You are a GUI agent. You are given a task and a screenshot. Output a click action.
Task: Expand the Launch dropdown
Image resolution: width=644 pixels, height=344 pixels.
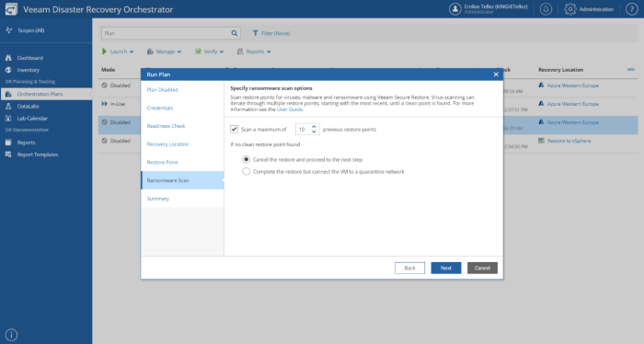(x=132, y=52)
